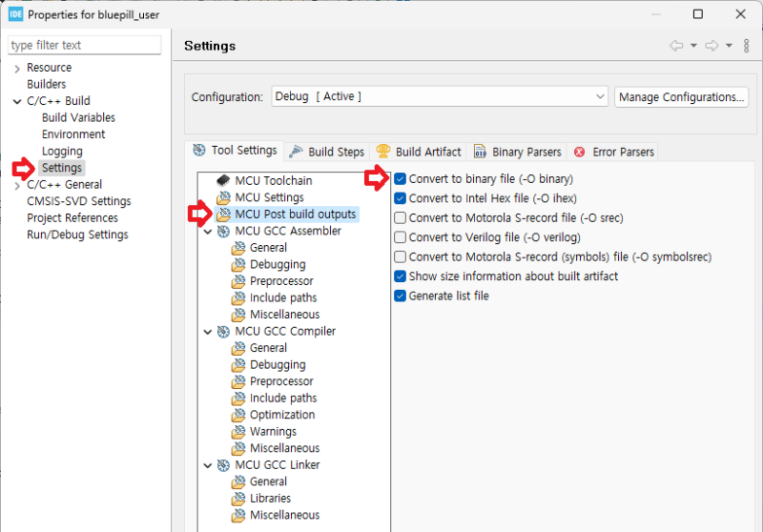The height and width of the screenshot is (532, 763).
Task: Enable Convert to Verilog file checkbox
Action: click(x=401, y=237)
